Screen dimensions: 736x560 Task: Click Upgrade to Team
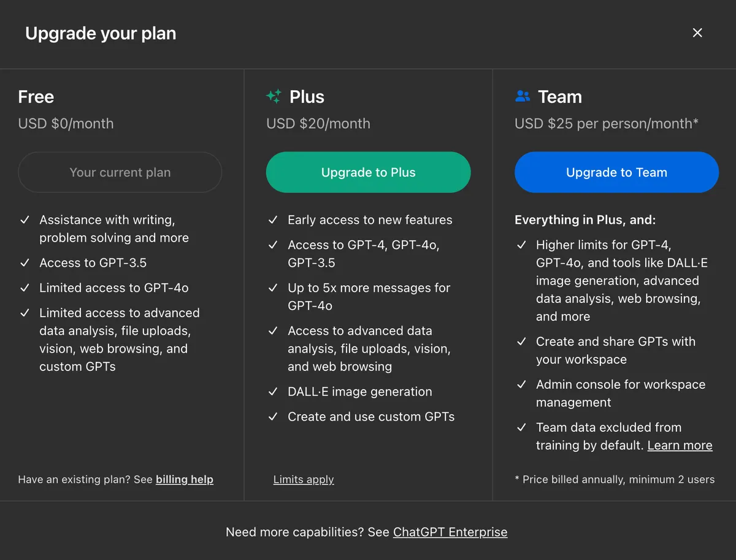point(616,172)
